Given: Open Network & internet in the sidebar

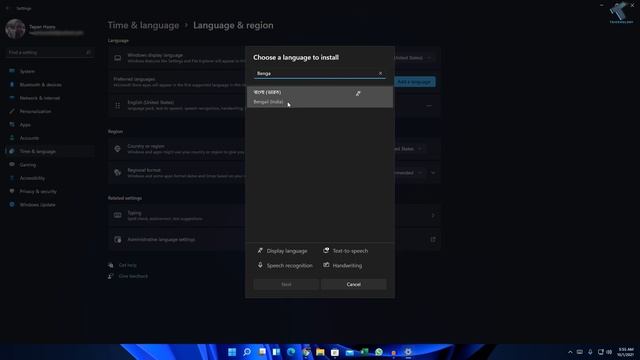Looking at the screenshot, I should coord(49,98).
